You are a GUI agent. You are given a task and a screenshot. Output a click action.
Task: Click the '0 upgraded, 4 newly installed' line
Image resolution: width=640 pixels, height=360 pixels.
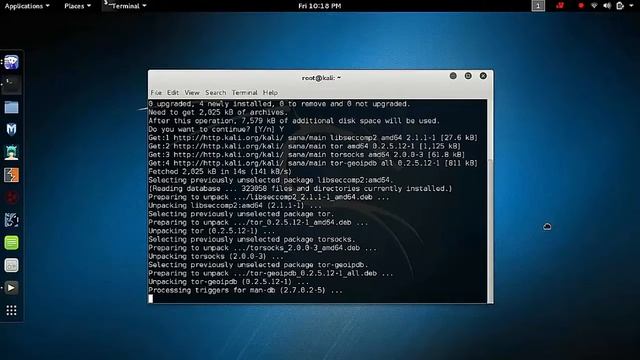[279, 104]
